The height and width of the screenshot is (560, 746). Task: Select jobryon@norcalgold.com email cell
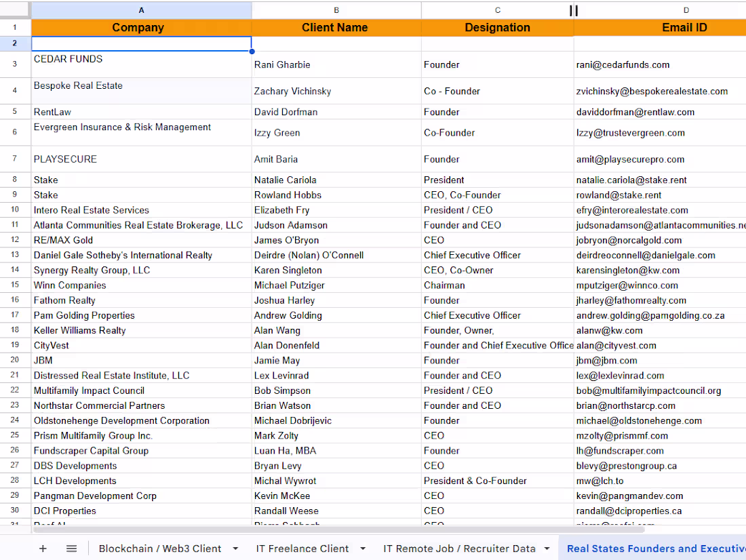pyautogui.click(x=660, y=240)
